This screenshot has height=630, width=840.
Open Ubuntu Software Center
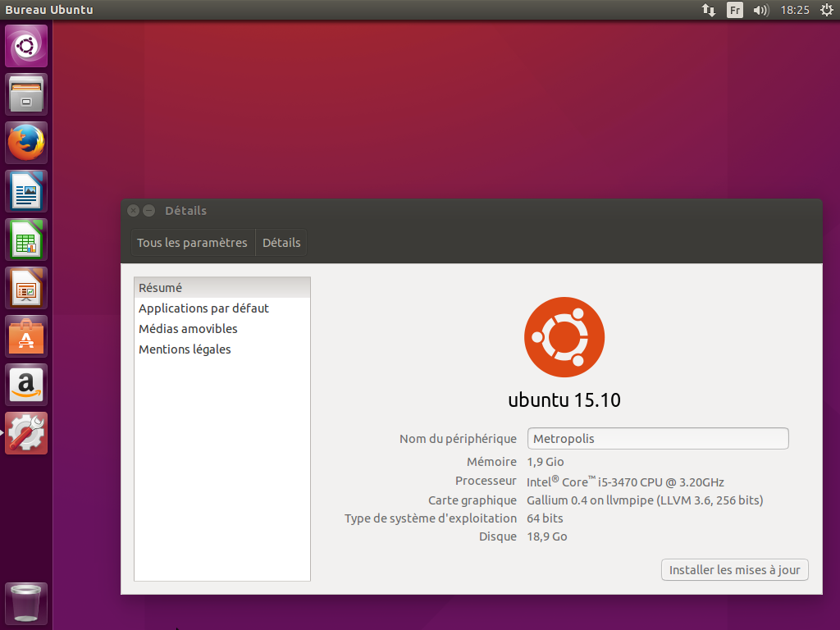(x=26, y=336)
